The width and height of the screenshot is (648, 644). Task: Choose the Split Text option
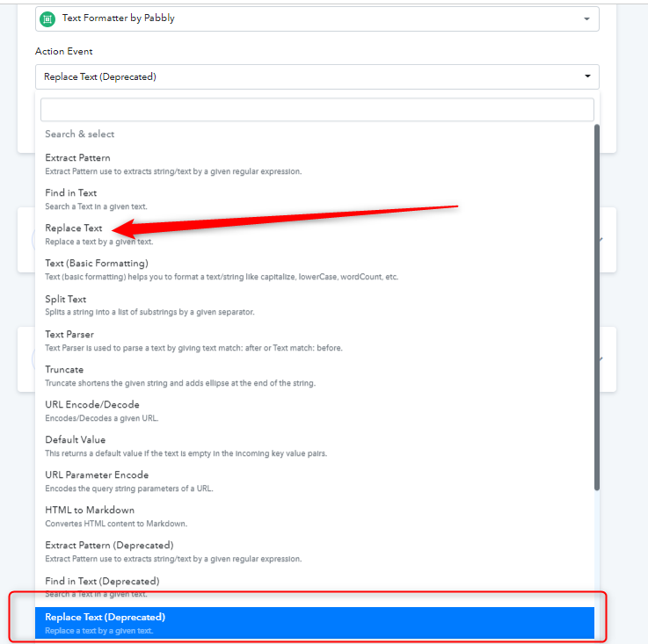tap(315, 305)
